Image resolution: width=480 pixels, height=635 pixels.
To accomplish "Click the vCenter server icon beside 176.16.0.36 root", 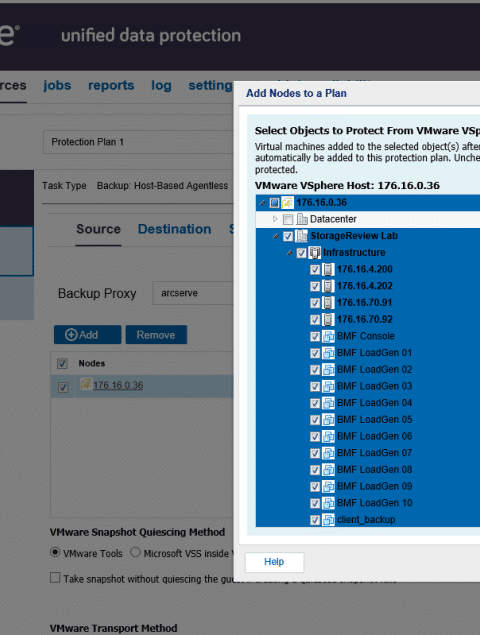I will pyautogui.click(x=288, y=202).
